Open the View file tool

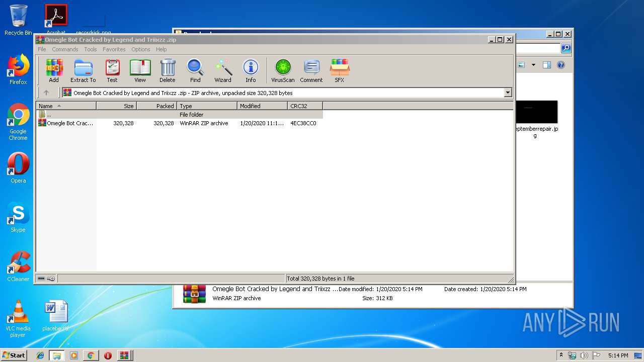coord(140,71)
